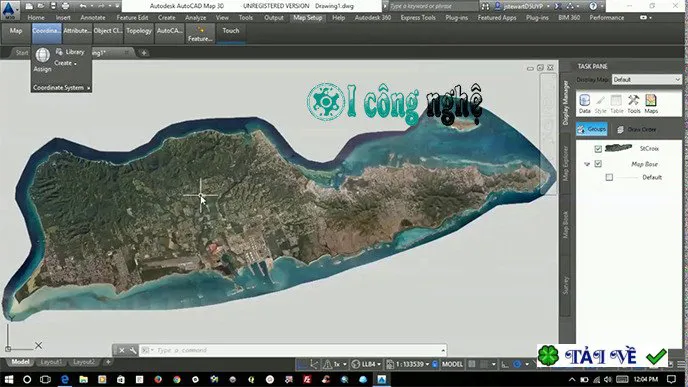Open the LL84 coordinate system dropdown arrow
Viewport: 688px width, 387px height.
click(x=379, y=364)
